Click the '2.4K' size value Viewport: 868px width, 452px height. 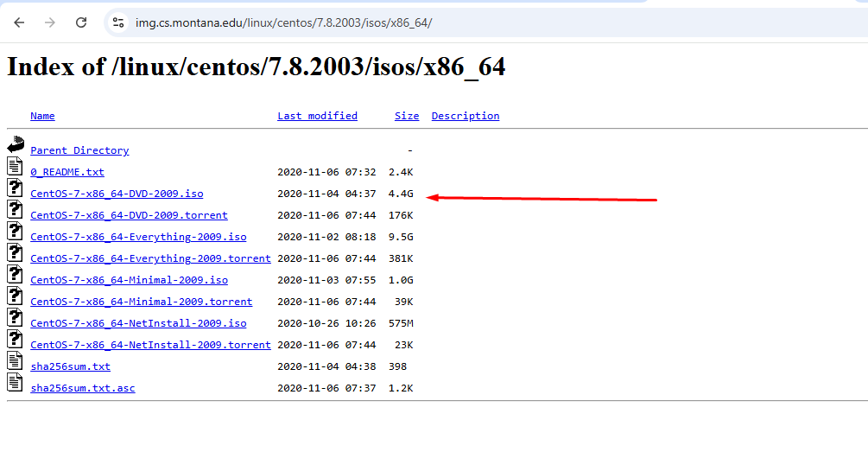click(401, 172)
